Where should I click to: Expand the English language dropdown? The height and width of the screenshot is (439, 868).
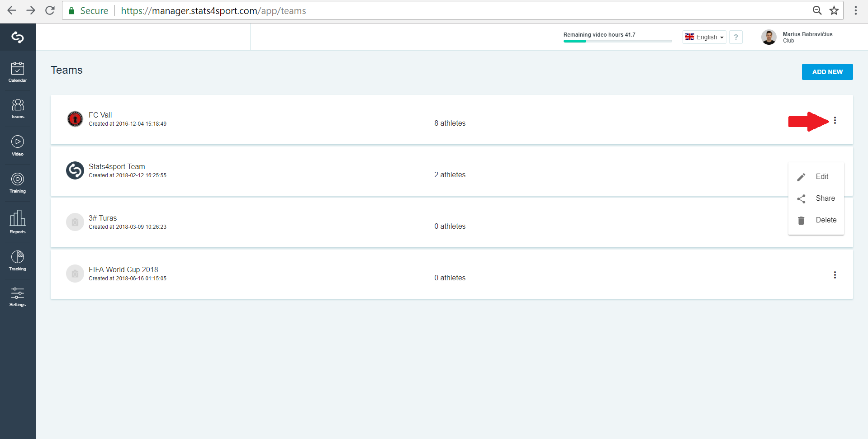704,37
